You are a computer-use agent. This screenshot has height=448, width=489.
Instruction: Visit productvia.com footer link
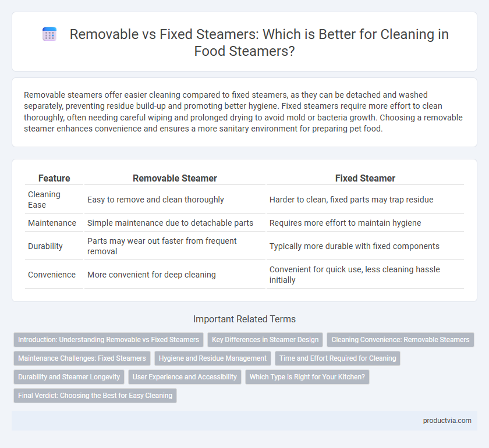click(447, 421)
